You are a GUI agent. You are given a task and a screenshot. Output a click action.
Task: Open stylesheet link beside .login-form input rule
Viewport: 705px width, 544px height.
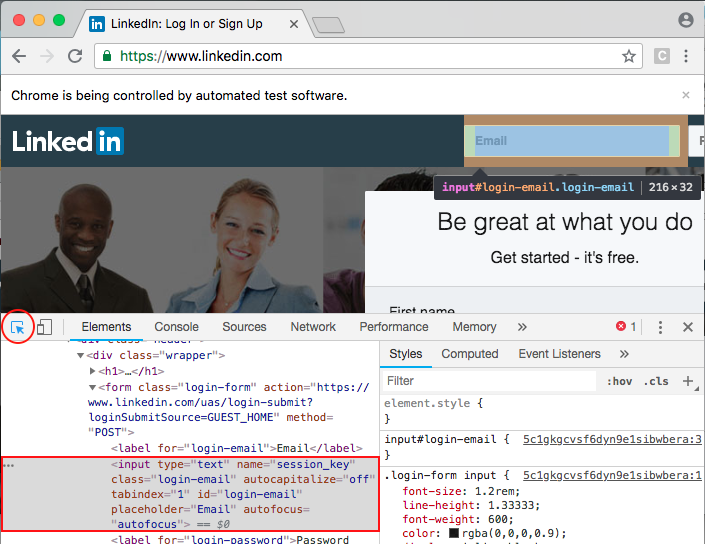pyautogui.click(x=612, y=475)
